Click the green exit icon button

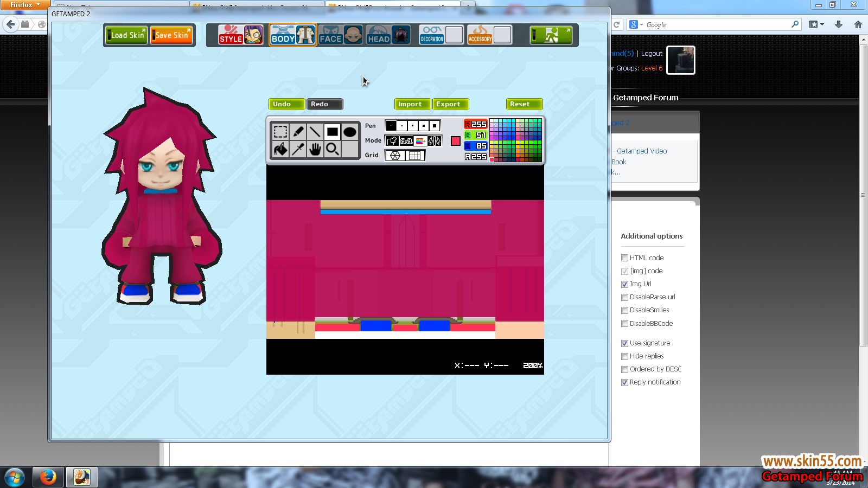[551, 35]
